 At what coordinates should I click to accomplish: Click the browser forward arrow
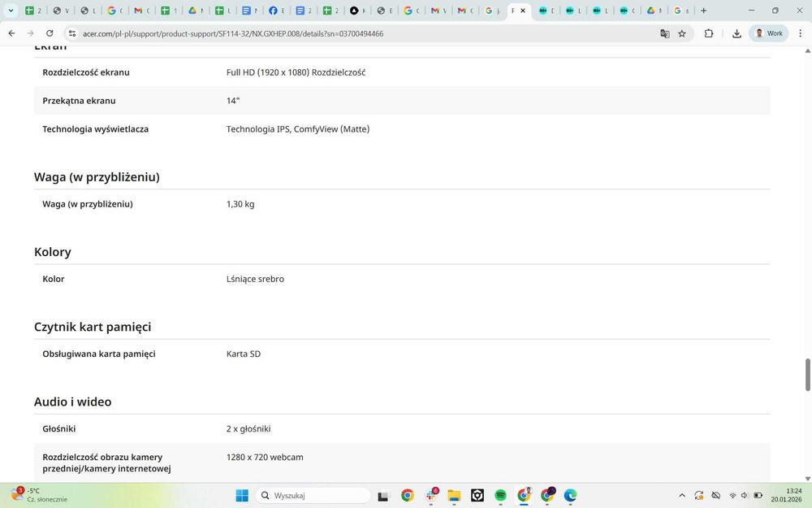31,33
